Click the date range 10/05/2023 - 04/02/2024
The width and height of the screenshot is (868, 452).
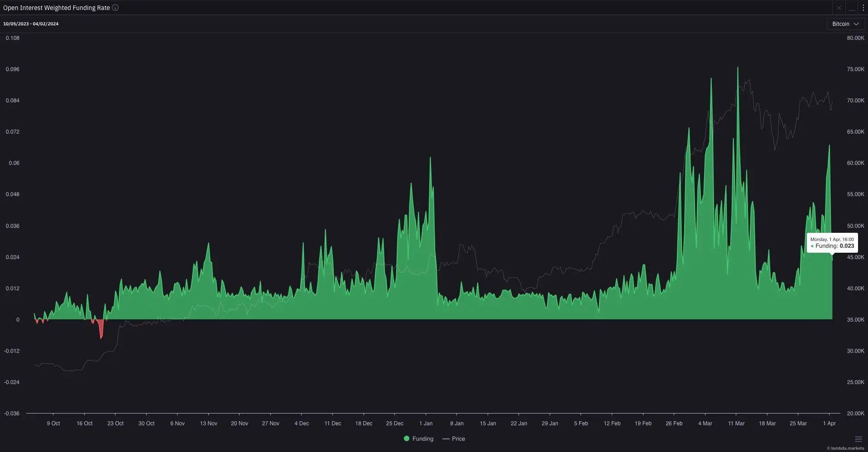point(31,24)
